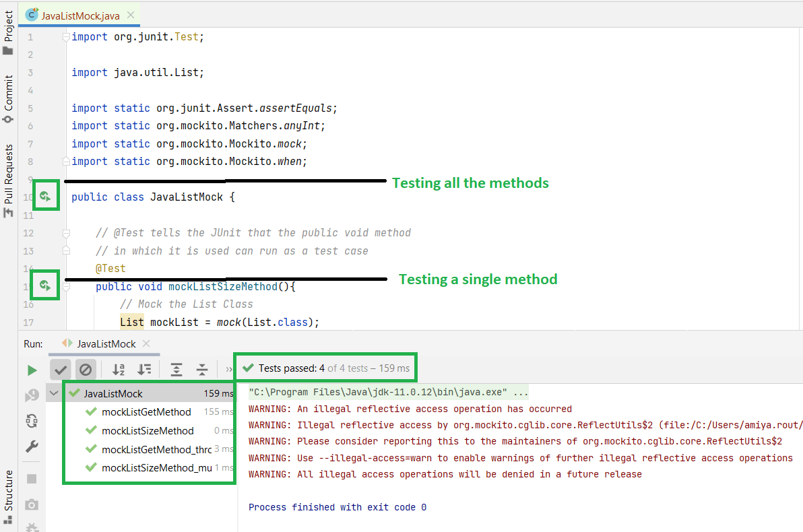Toggle Show Ignored tests button
This screenshot has width=803, height=532.
click(x=85, y=369)
